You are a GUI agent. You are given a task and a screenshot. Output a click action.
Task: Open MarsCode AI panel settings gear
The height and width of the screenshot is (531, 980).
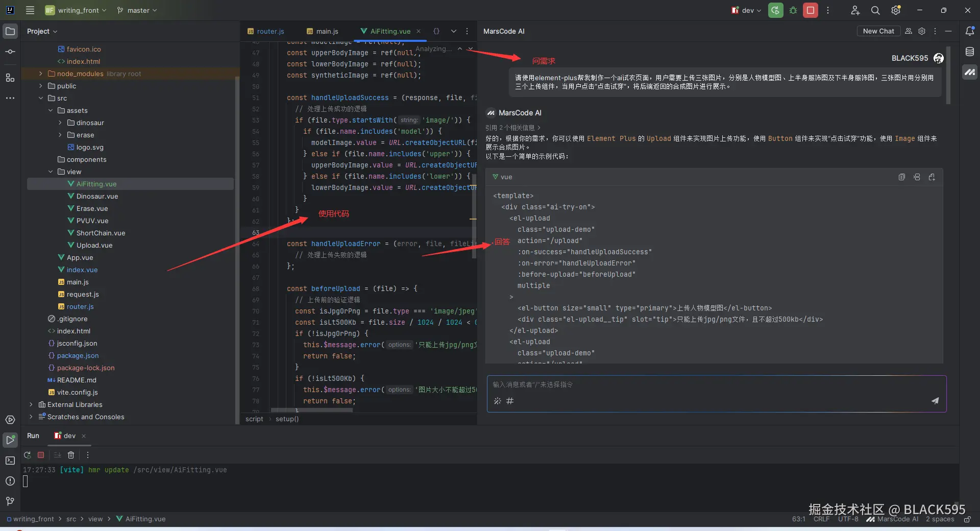(x=922, y=31)
